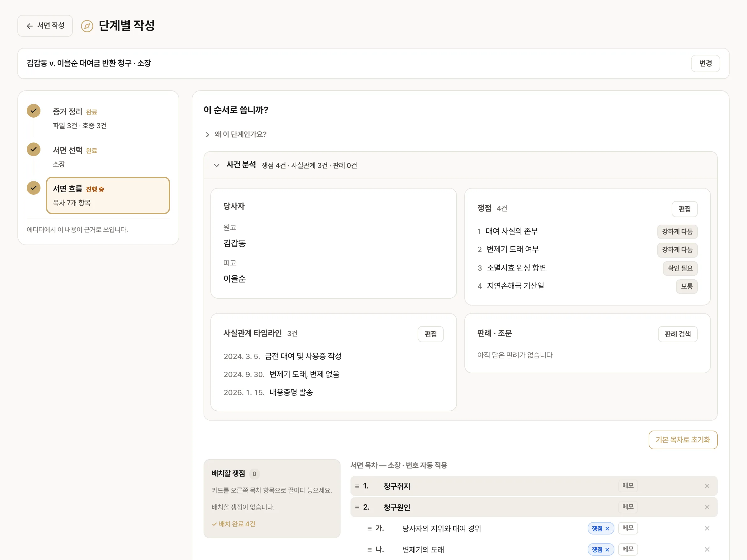Click 보통 tag for 지연손해금 기산일
The width and height of the screenshot is (747, 560).
pos(687,286)
